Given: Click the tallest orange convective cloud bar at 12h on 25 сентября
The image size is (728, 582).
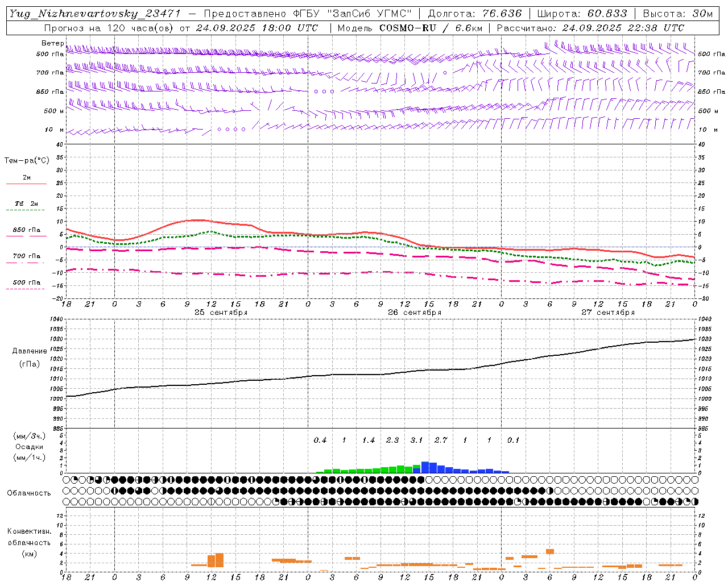Looking at the screenshot, I should [220, 560].
